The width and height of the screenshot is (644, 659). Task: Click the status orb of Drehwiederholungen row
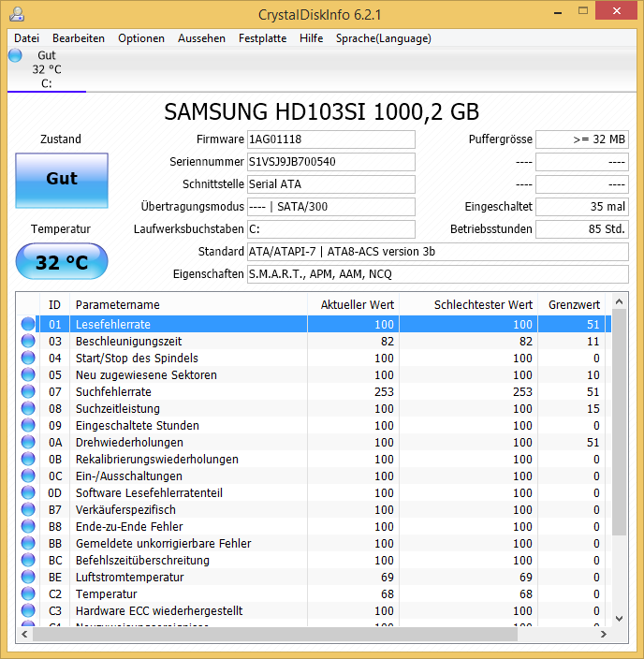pyautogui.click(x=28, y=442)
